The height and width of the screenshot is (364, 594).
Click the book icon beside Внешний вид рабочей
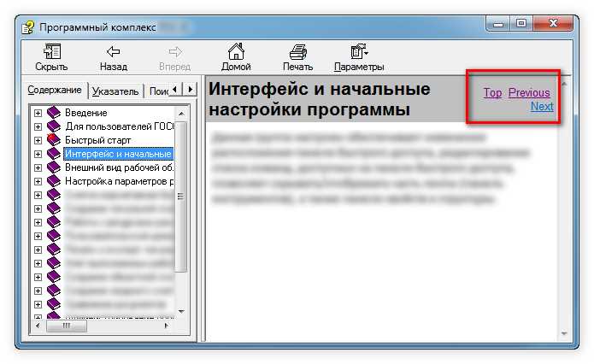(x=54, y=167)
